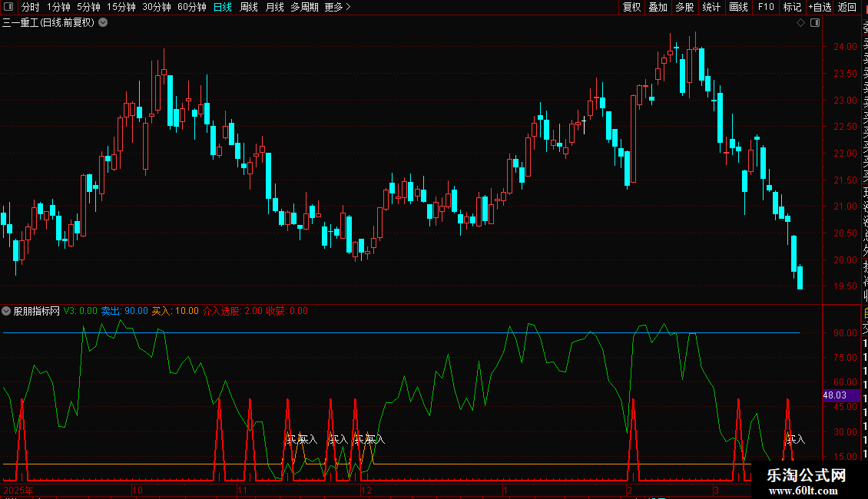Open the 复权 adjustment menu
The image size is (868, 499).
(631, 7)
